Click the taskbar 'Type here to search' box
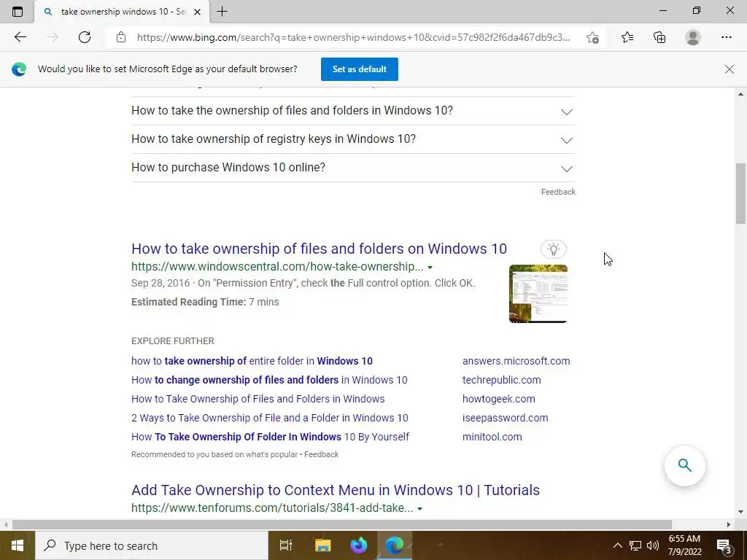Screen dimensions: 747x560 coord(152,545)
